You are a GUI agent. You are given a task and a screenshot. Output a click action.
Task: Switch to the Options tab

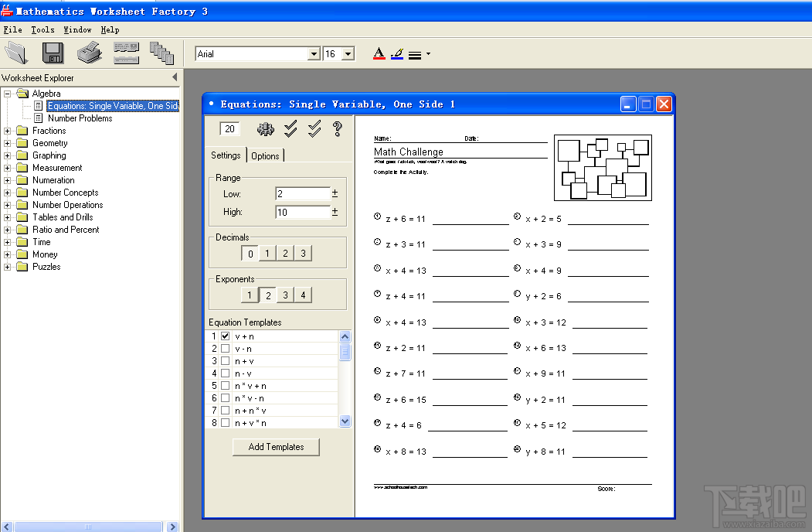pyautogui.click(x=265, y=155)
